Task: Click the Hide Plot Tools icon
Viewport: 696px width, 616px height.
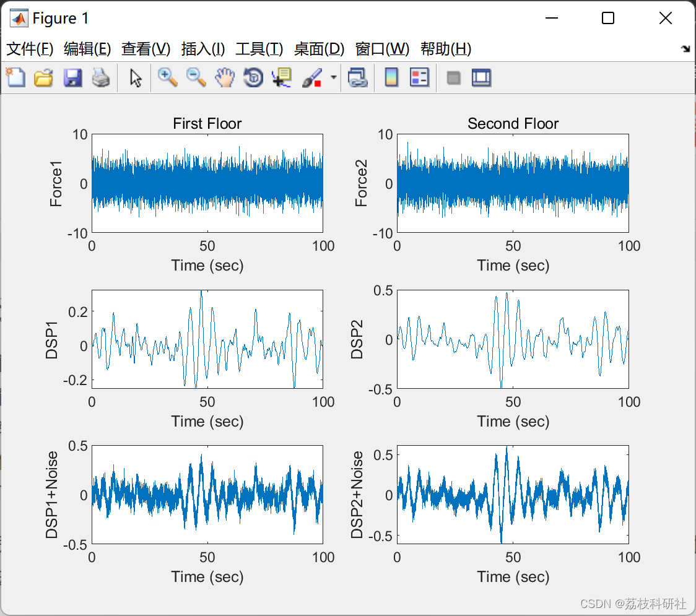Action: [453, 78]
